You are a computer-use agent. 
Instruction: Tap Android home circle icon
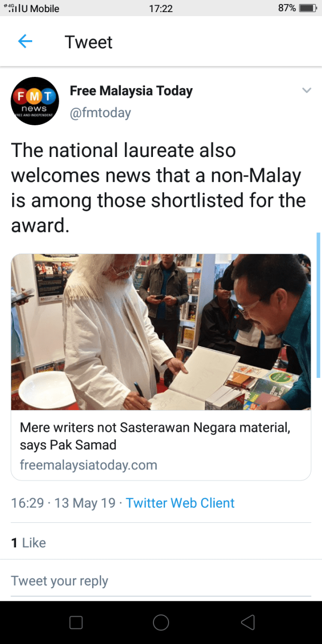(161, 622)
